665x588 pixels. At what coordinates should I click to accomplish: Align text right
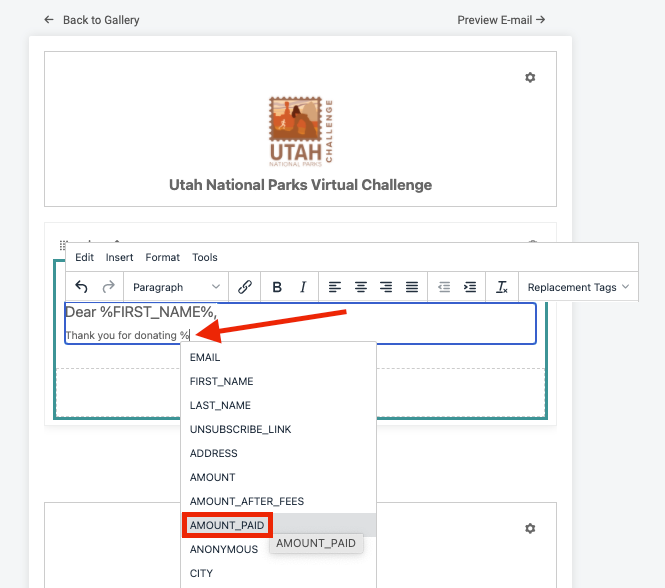tap(386, 287)
